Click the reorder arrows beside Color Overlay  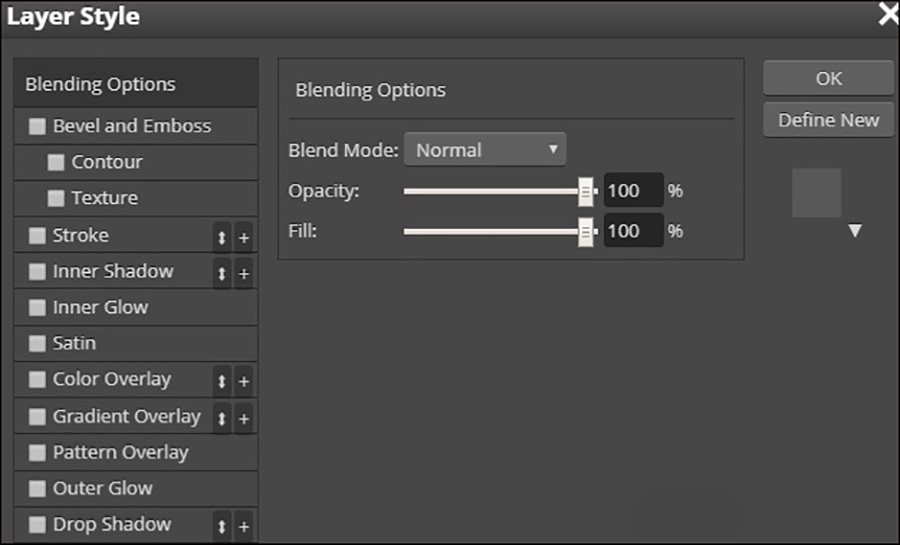click(222, 382)
